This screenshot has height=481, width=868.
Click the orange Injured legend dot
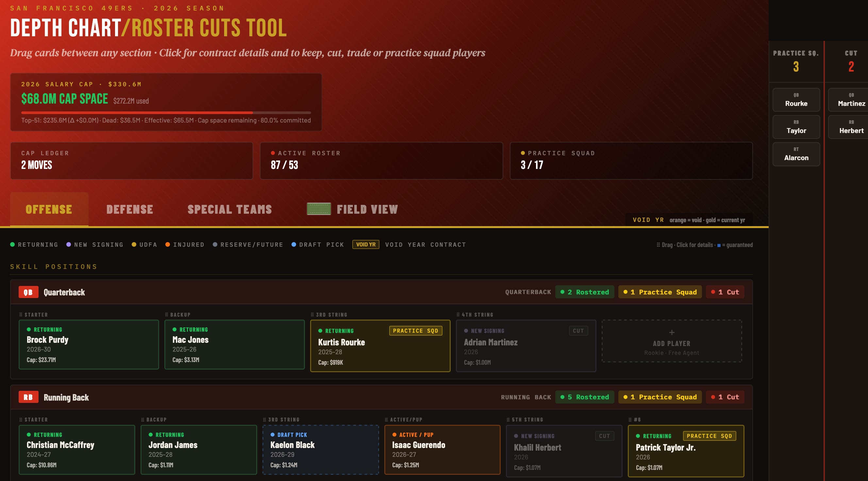pyautogui.click(x=168, y=244)
